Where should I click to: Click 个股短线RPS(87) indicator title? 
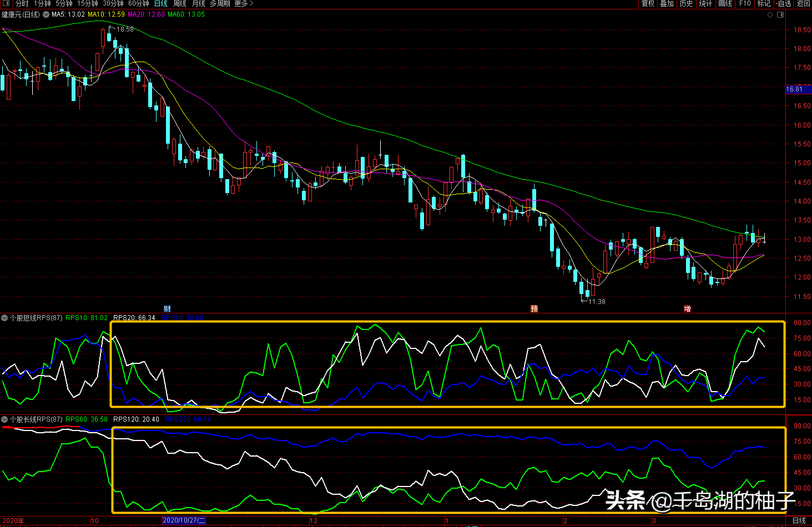tap(36, 318)
